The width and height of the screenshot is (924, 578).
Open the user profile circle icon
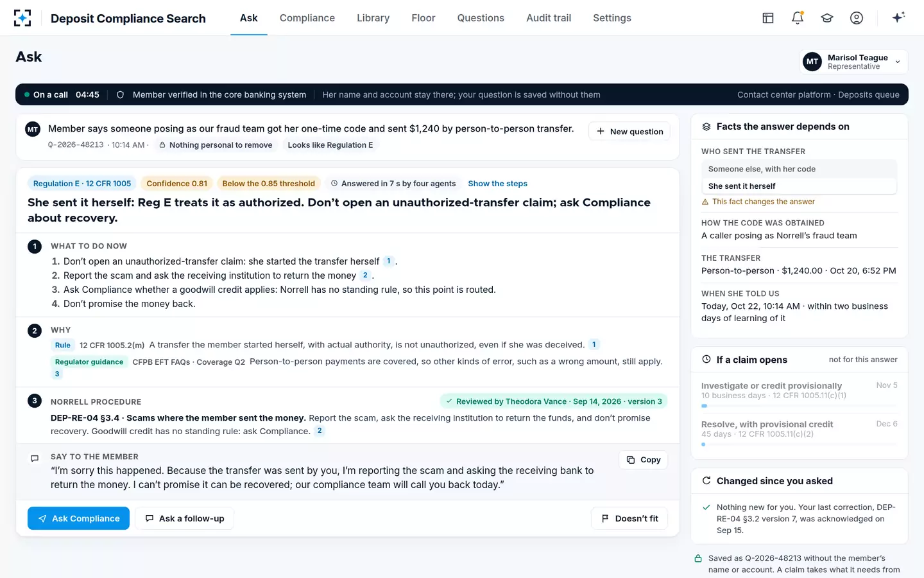click(x=857, y=18)
